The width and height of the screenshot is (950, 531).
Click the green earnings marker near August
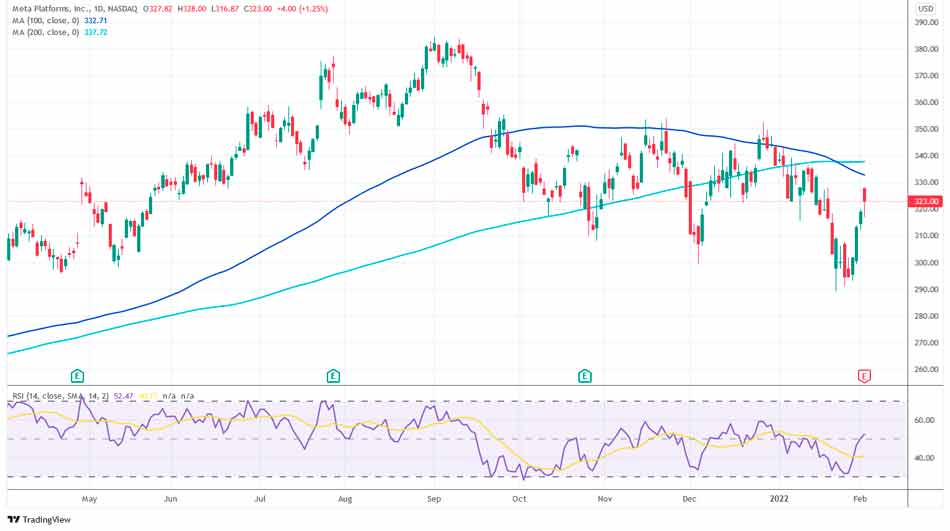(333, 376)
